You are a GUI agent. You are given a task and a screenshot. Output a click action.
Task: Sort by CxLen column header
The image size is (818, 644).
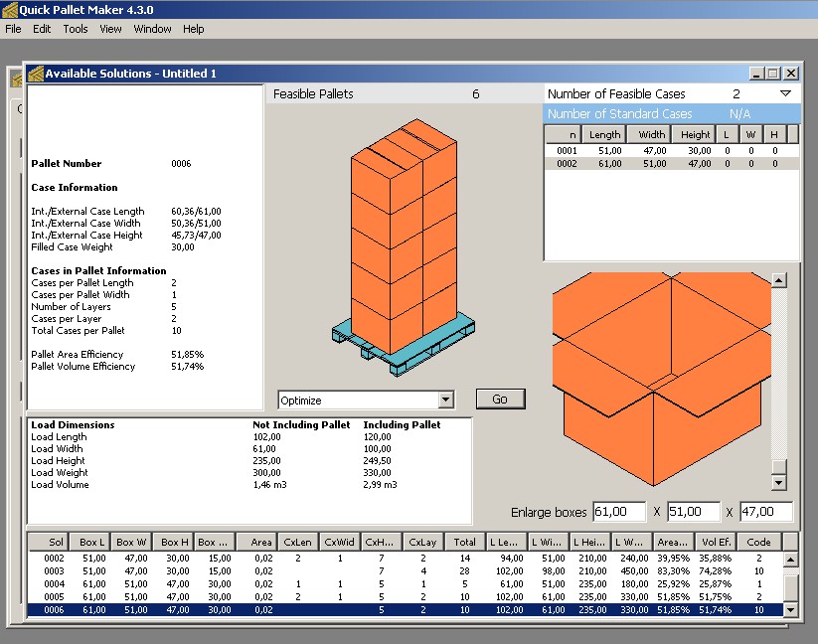tap(298, 542)
